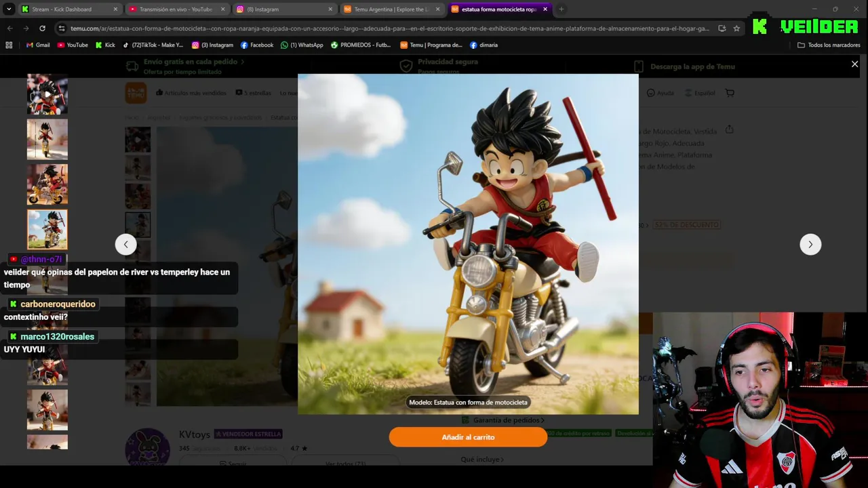Click the product share icon

(x=729, y=129)
